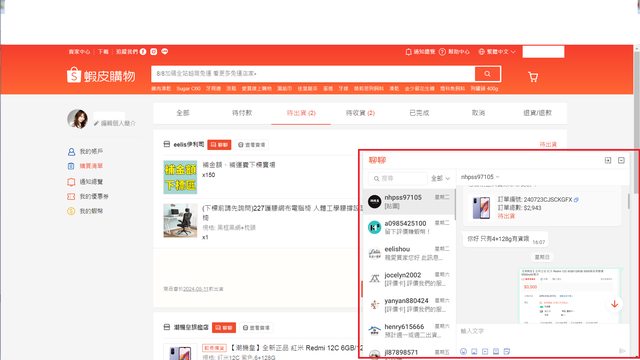Switch to the 待收貨 (2) tab
This screenshot has height=360, width=640.
click(360, 113)
